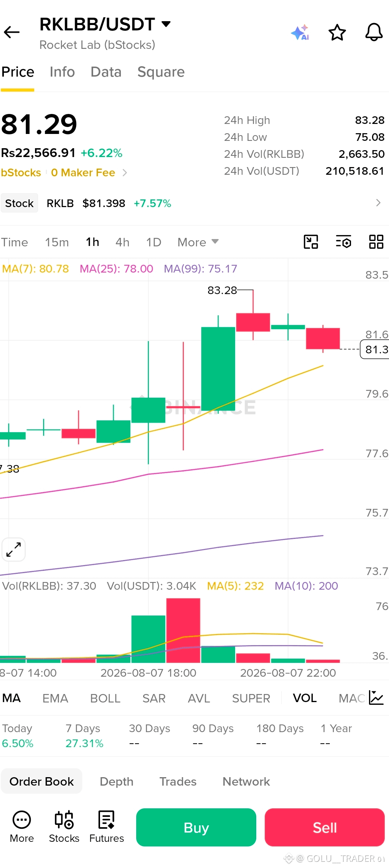Viewport: 389px width, 868px height.
Task: Open the 0 Maker Fee chevron
Action: tap(125, 173)
